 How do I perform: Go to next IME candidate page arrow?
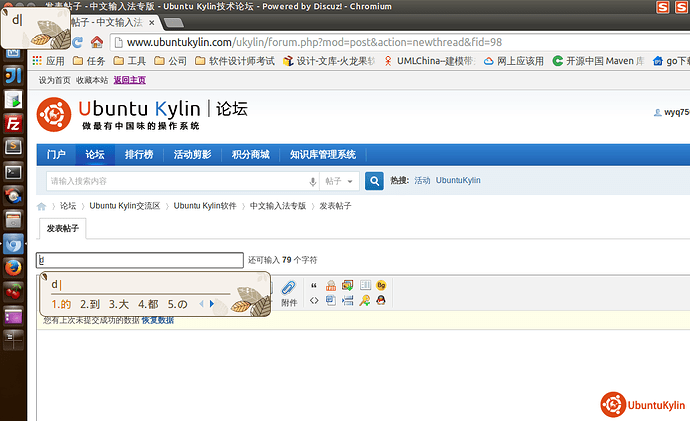pyautogui.click(x=212, y=304)
